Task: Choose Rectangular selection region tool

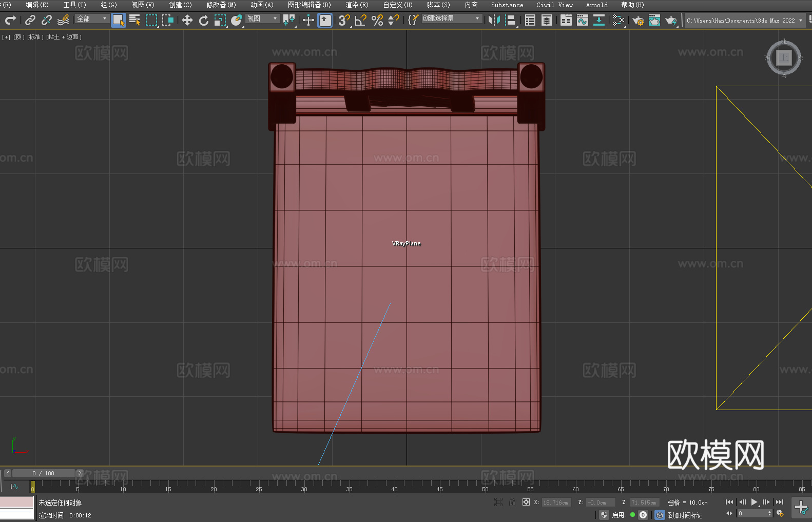Action: (151, 20)
